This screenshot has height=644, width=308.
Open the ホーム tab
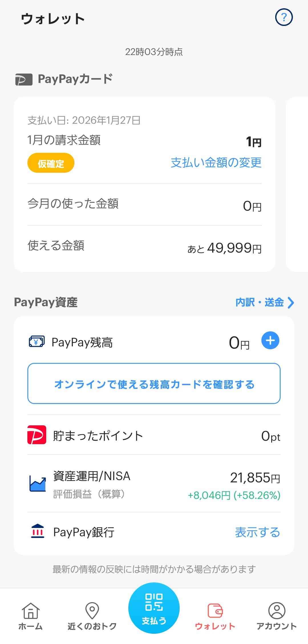31,615
